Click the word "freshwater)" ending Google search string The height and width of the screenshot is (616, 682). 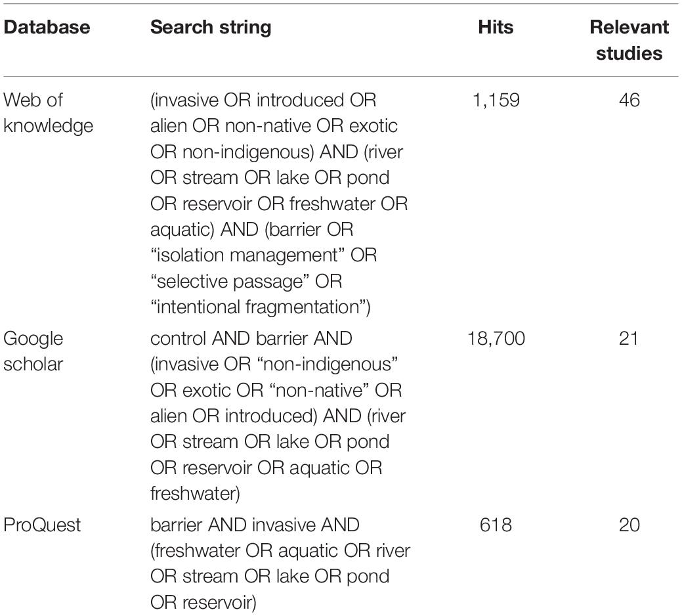195,493
